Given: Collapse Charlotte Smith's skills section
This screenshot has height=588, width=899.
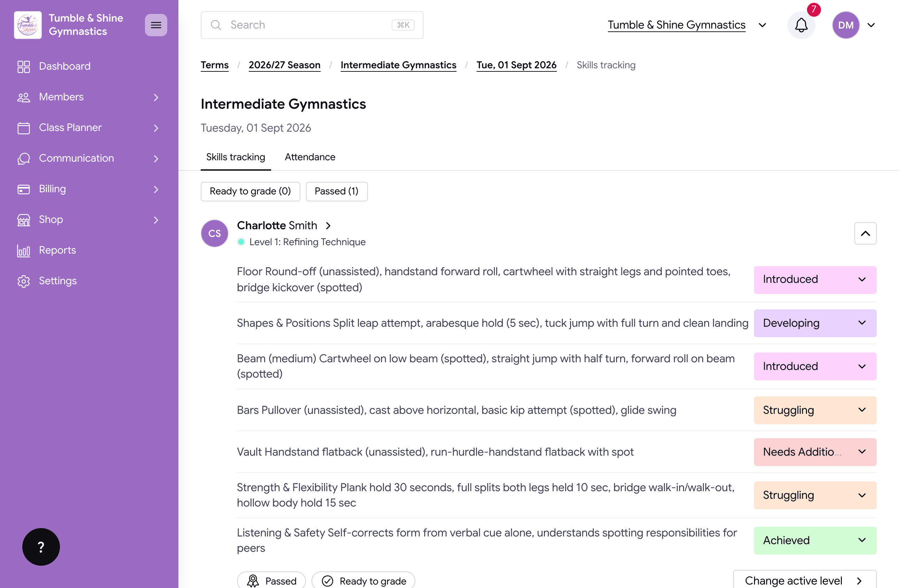Looking at the screenshot, I should [x=865, y=233].
